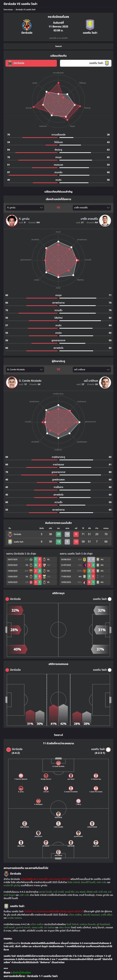This screenshot has width=117, height=980.
Task: Click the Aston Villa crest in match header
Action: tap(90, 25)
